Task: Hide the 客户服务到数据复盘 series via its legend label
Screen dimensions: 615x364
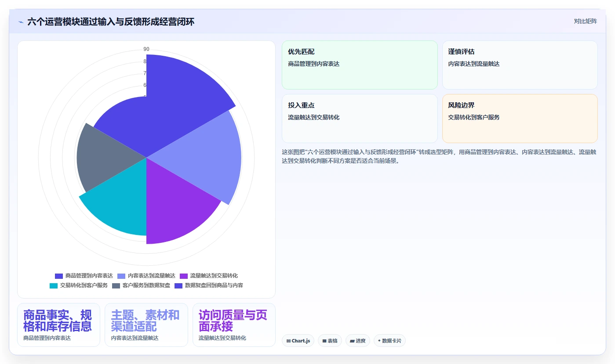Action: click(x=146, y=285)
